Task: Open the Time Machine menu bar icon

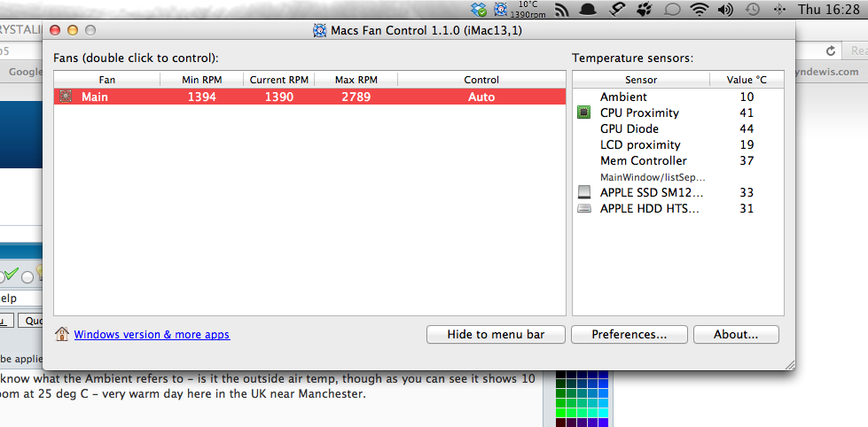Action: pyautogui.click(x=753, y=10)
